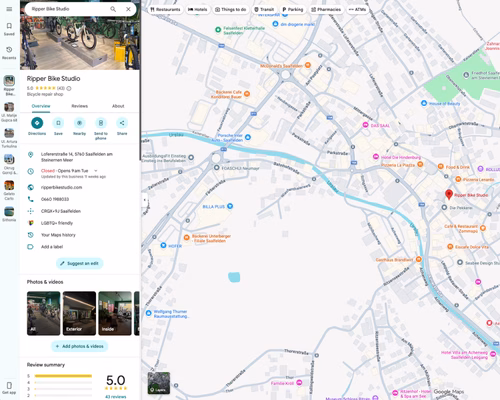Click the address Loferestraße 14 row
500x400 pixels.
click(80, 157)
